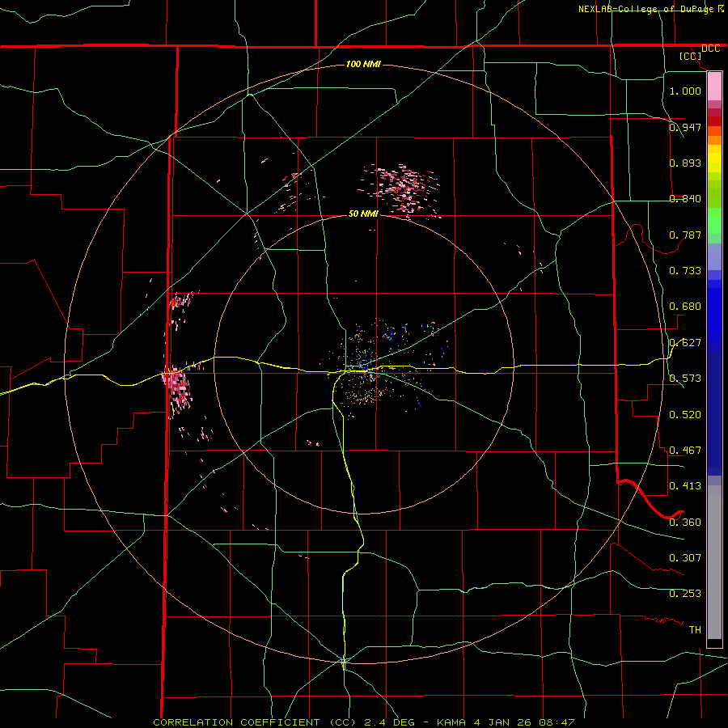Pick the light pink swatch on the color bar
The width and height of the screenshot is (728, 728).
pyautogui.click(x=714, y=87)
